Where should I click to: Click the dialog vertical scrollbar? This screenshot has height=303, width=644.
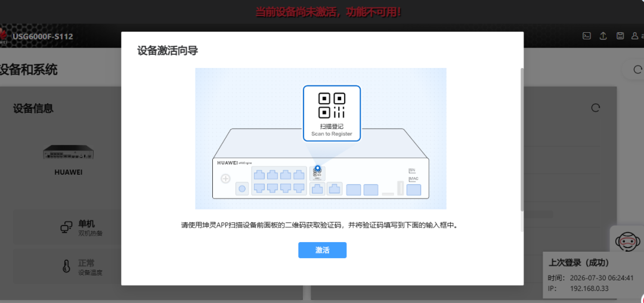(x=522, y=140)
